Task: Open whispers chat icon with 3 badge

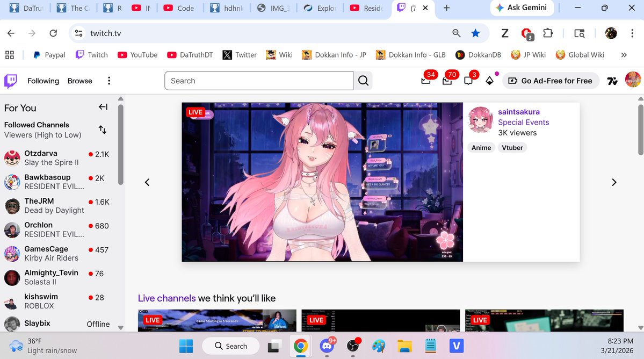Action: click(x=468, y=81)
